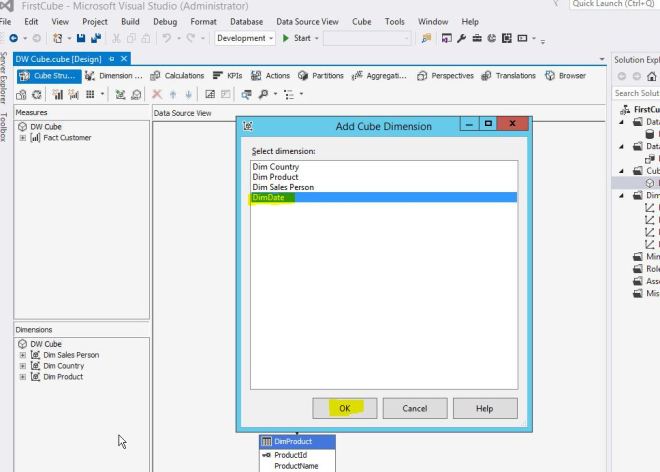The width and height of the screenshot is (660, 472).
Task: Click the Save All toolbar icon
Action: (x=95, y=38)
